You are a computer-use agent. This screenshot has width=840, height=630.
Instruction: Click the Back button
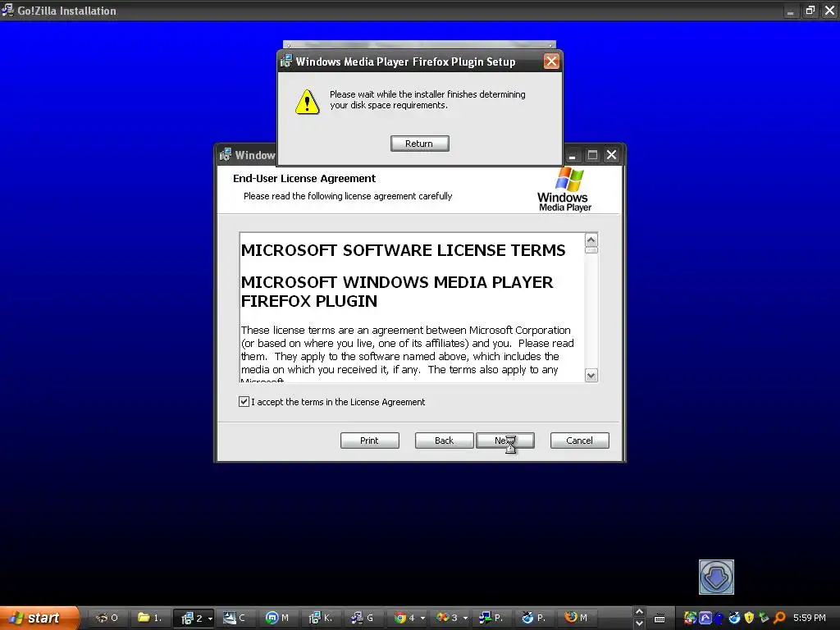pyautogui.click(x=444, y=441)
